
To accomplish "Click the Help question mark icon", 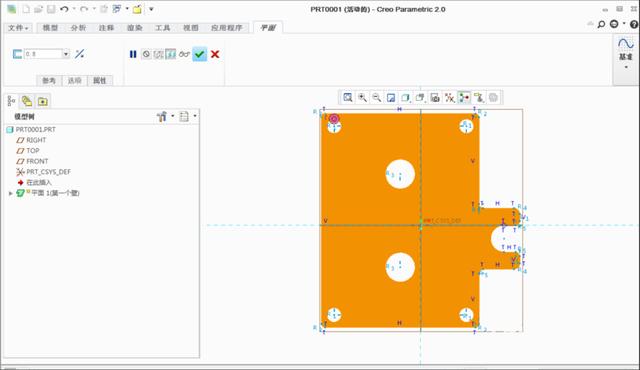I will pos(634,24).
